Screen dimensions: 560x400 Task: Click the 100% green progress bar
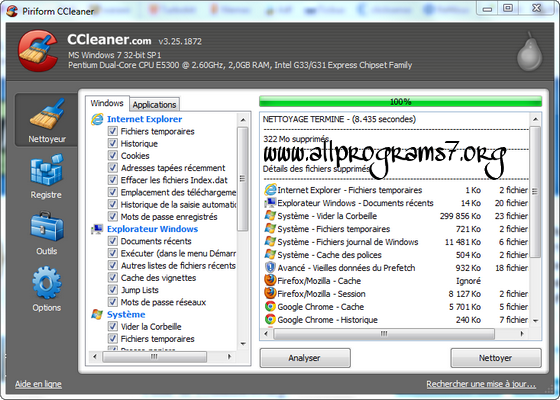400,102
